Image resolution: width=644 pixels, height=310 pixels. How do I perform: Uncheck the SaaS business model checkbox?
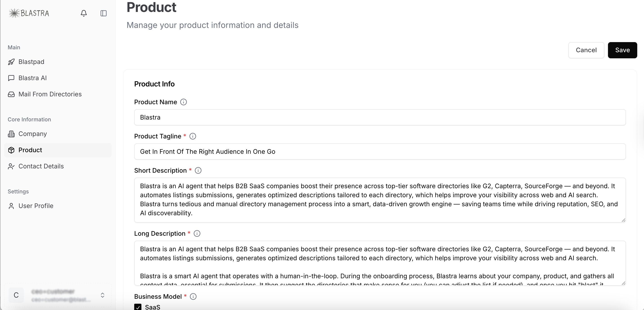coord(138,307)
